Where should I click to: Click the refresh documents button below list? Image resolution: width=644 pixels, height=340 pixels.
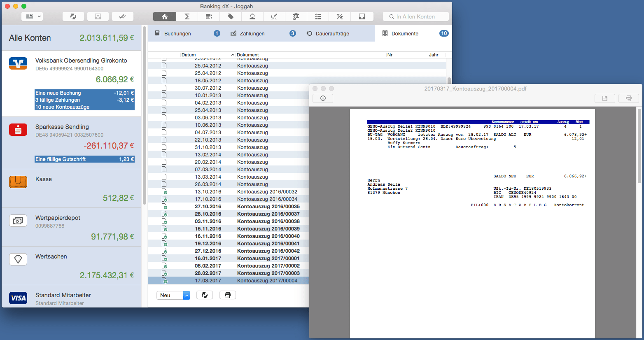(205, 295)
